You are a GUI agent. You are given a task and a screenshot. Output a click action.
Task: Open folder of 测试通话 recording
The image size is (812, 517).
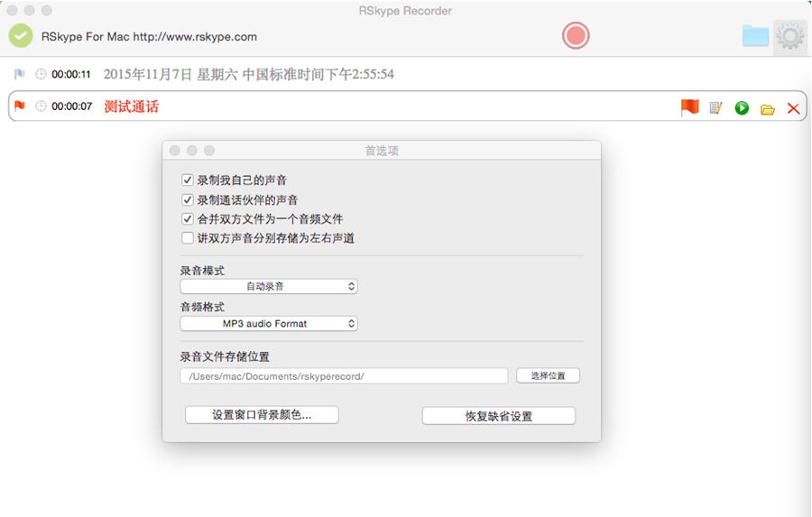tap(768, 109)
